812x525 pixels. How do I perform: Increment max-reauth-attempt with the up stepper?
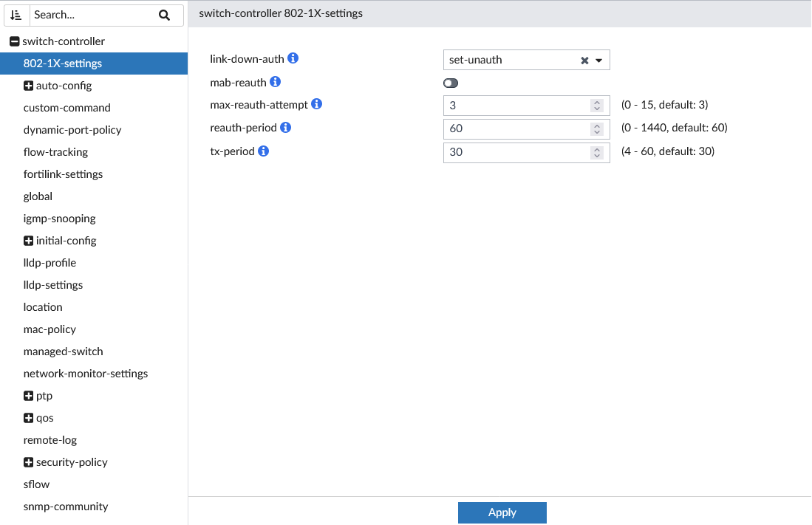tap(597, 101)
